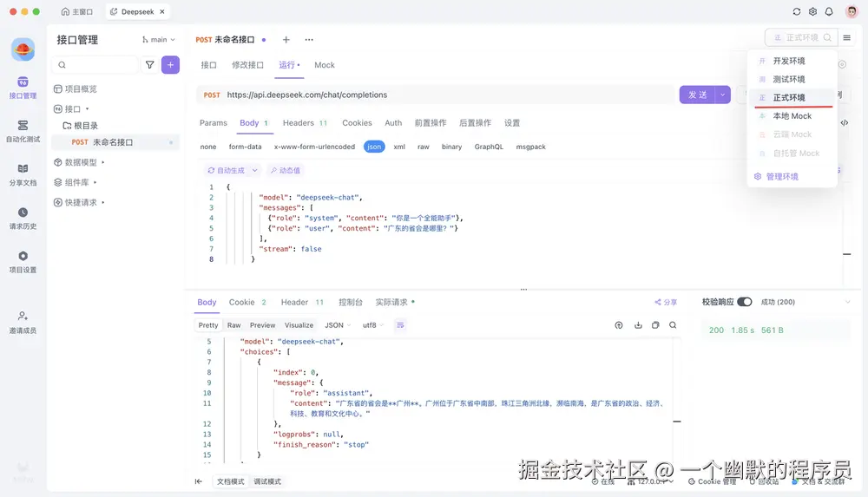868x497 pixels.
Task: Collapse the sidebar with arrow icon
Action: coord(198,481)
